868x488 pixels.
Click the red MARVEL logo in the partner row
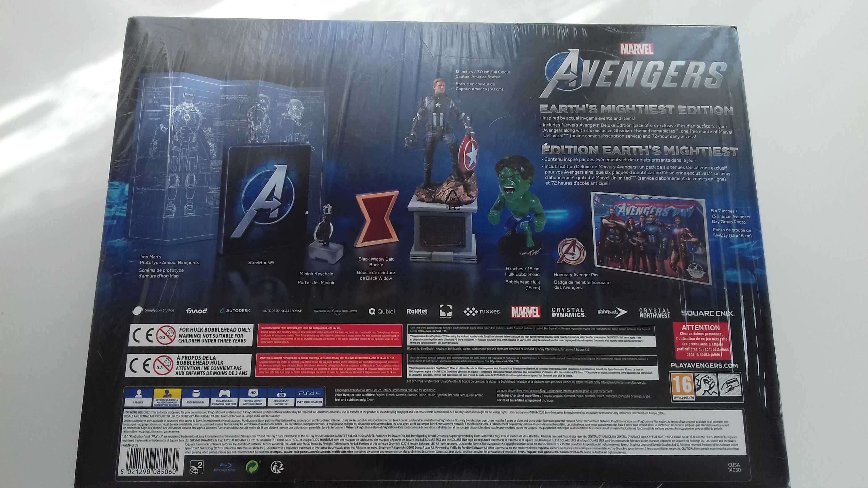(x=526, y=312)
